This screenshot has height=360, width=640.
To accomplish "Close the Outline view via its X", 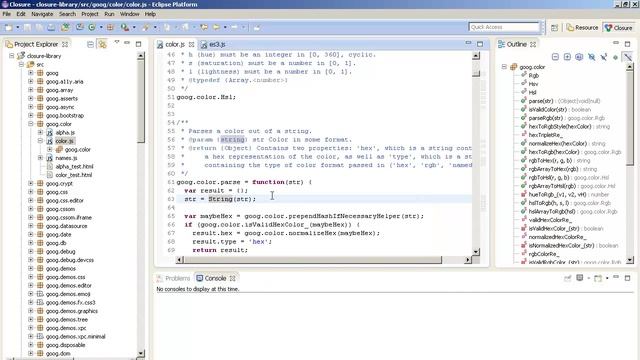I will 533,44.
